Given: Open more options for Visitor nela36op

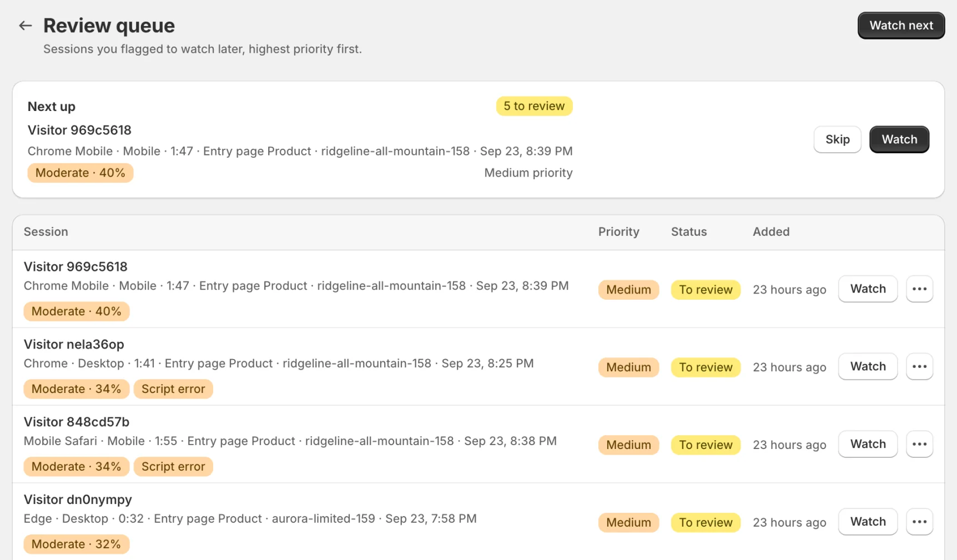Looking at the screenshot, I should click(x=919, y=366).
